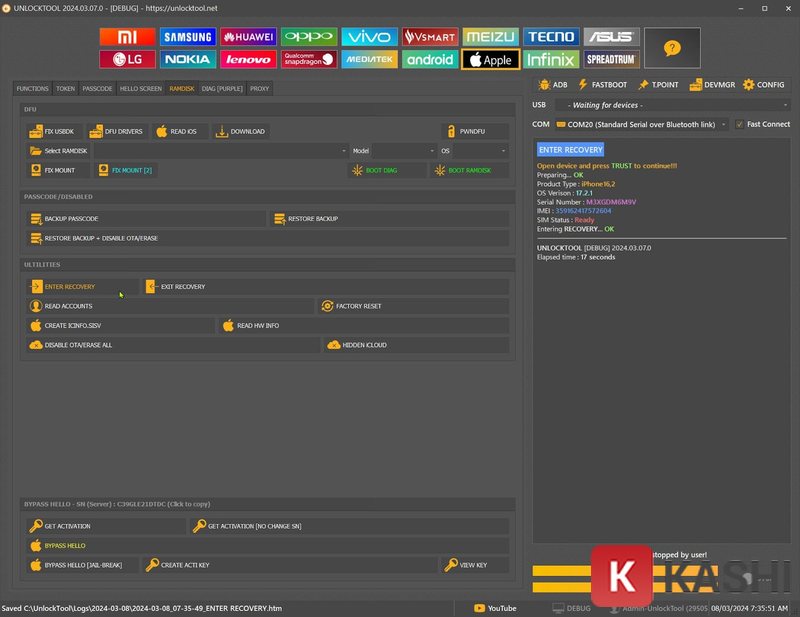The height and width of the screenshot is (617, 800).
Task: Click the Samsung brand tile
Action: coord(188,37)
